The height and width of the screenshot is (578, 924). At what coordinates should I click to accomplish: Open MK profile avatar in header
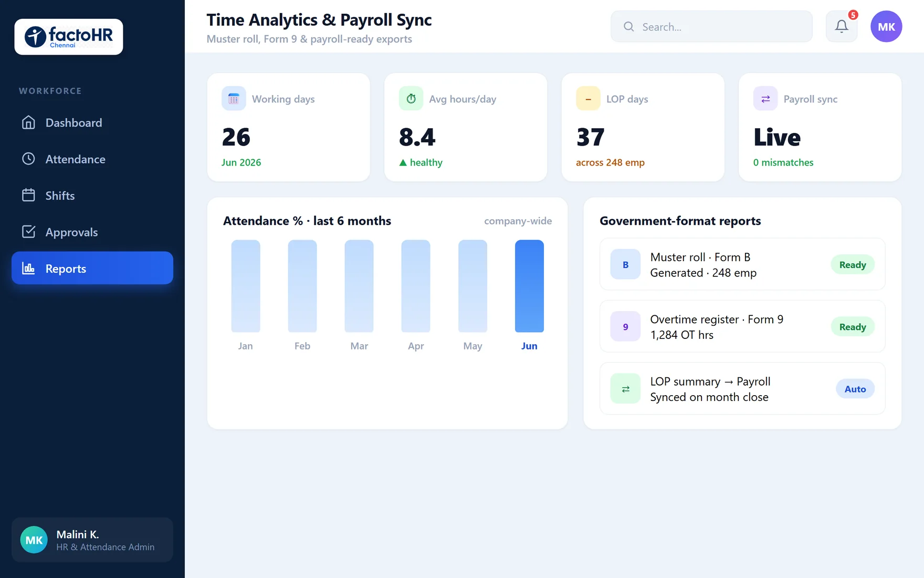[x=886, y=26]
